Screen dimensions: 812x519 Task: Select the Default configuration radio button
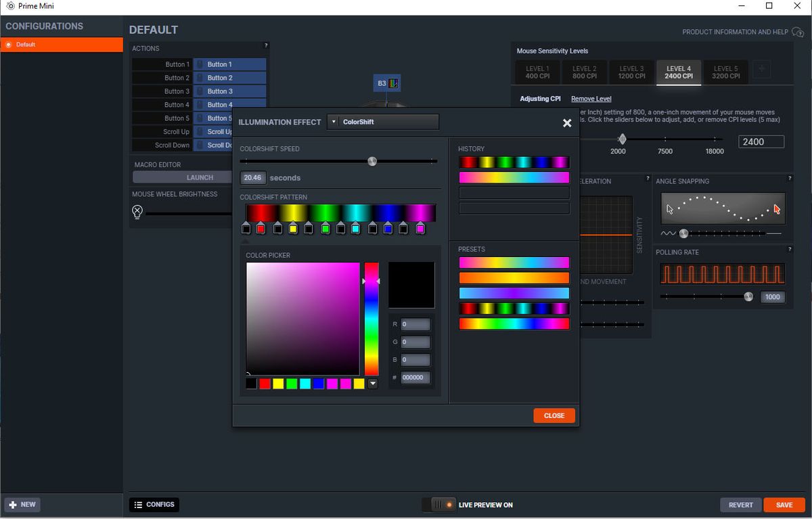(x=8, y=45)
